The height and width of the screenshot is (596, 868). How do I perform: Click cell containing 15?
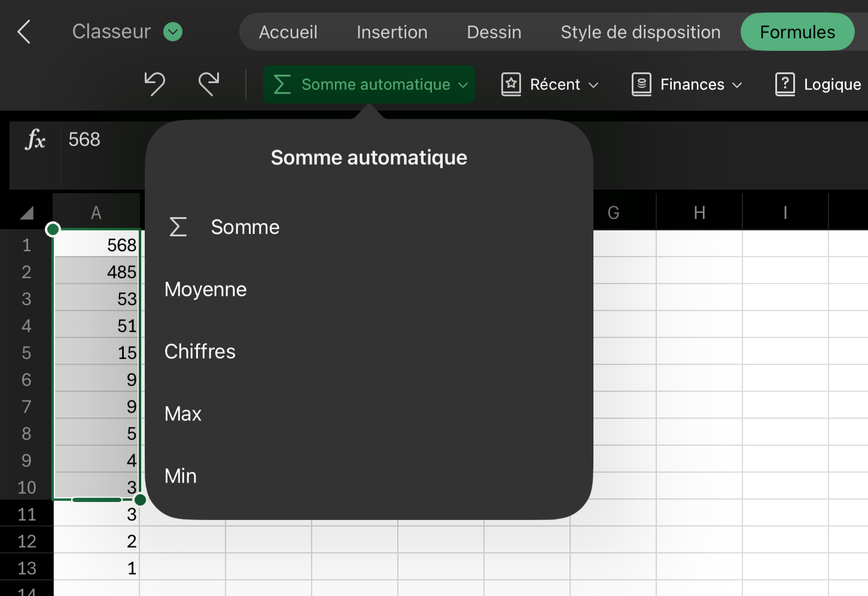[97, 352]
